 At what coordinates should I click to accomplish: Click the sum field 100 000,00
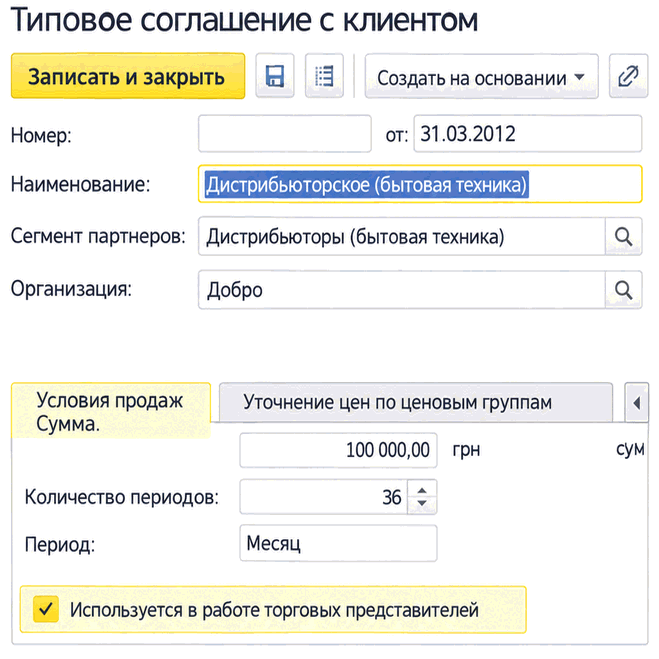(x=338, y=450)
